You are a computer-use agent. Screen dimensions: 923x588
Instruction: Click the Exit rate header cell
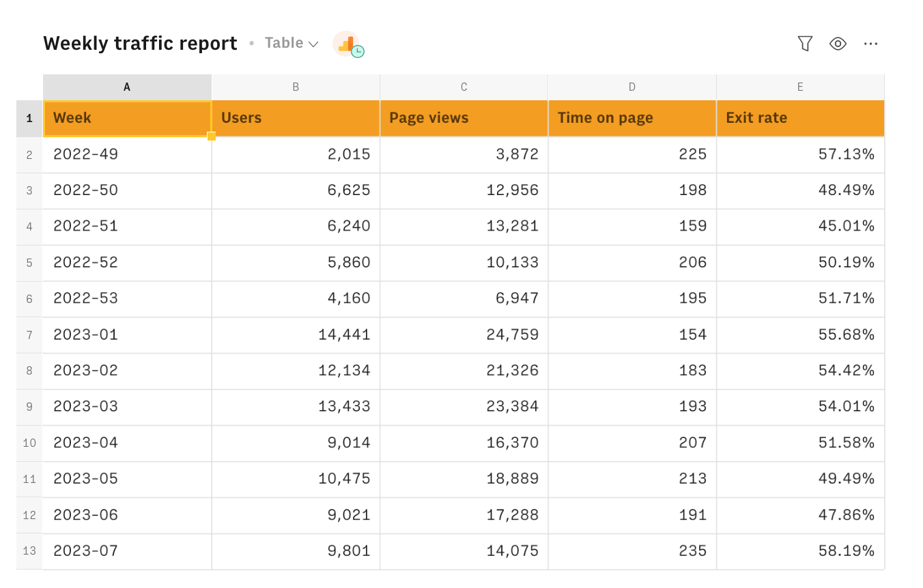pos(800,118)
